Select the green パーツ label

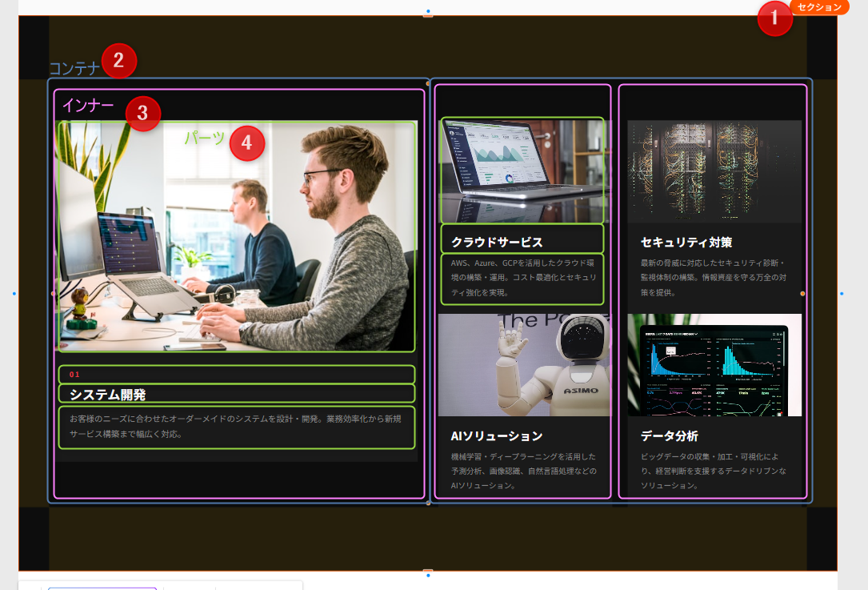(205, 138)
